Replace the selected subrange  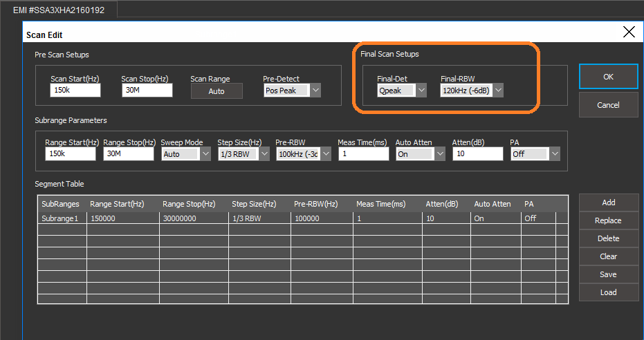point(608,220)
